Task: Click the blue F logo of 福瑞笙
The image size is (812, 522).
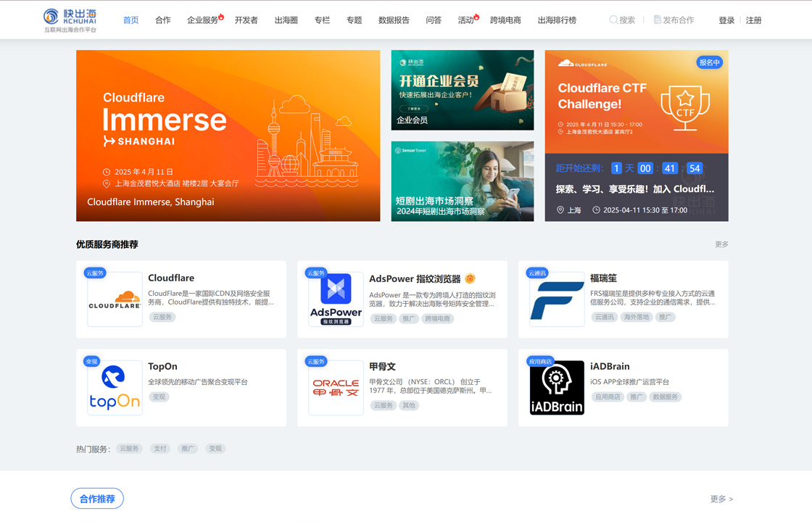Action: [557, 299]
